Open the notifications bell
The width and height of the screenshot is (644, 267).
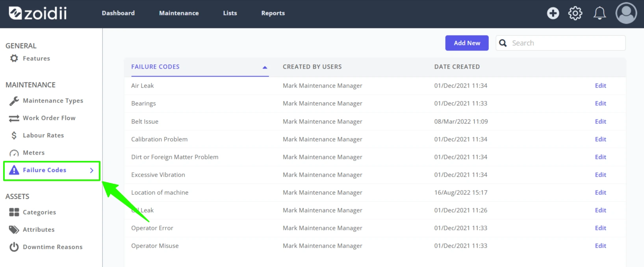[x=599, y=13]
